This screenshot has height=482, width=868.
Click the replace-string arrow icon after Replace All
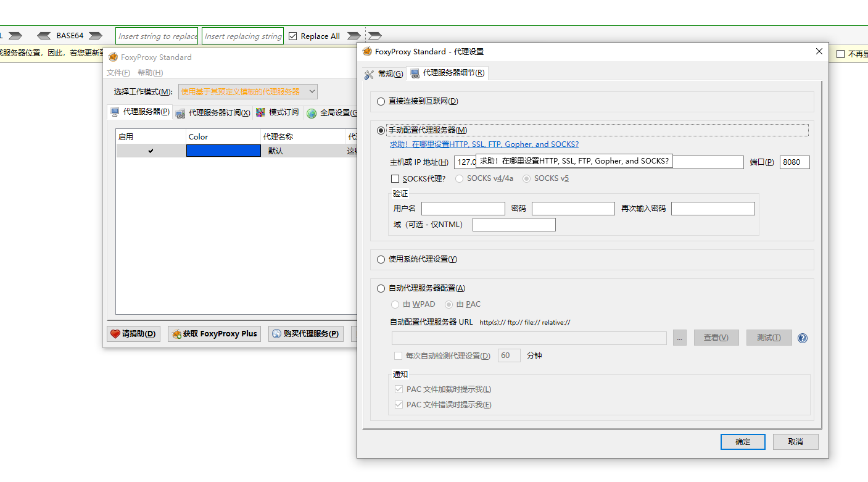[353, 36]
